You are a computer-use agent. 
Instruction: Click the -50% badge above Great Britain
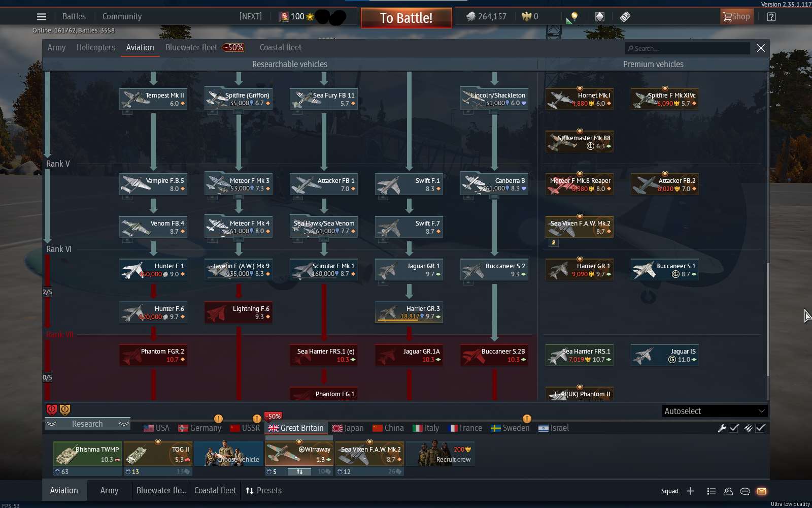[273, 416]
